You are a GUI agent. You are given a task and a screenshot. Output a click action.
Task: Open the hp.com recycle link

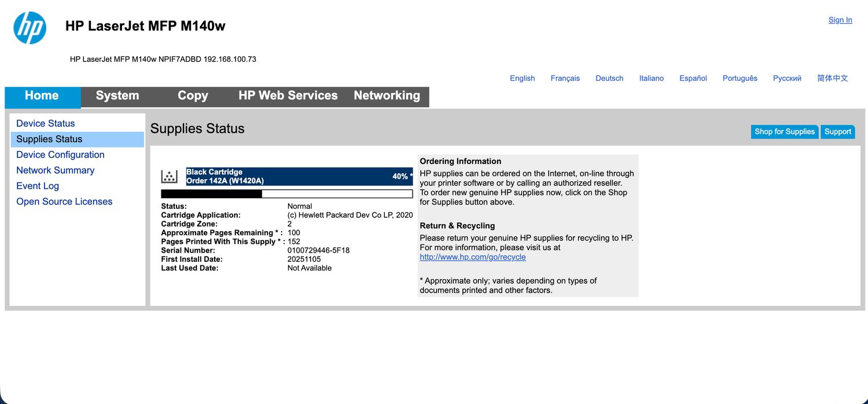(x=473, y=257)
